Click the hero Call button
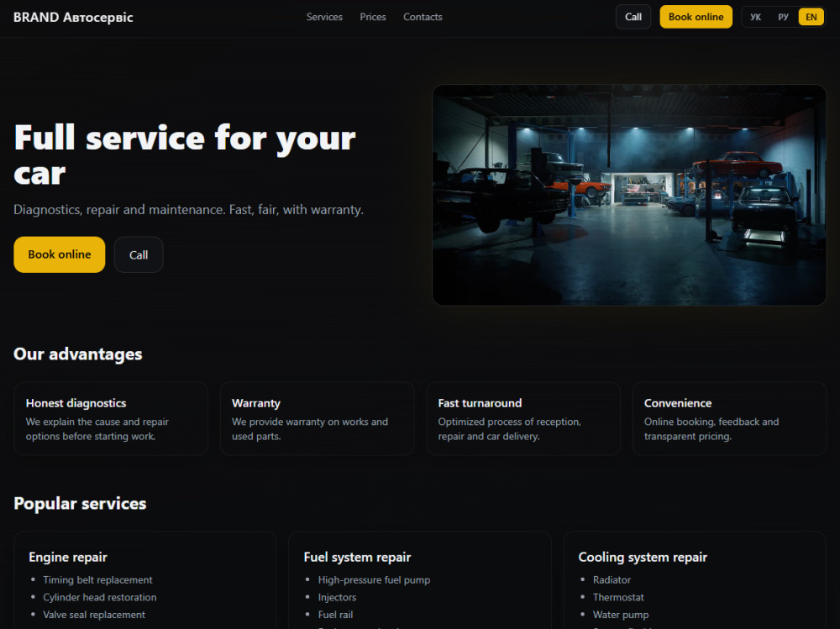 [139, 255]
